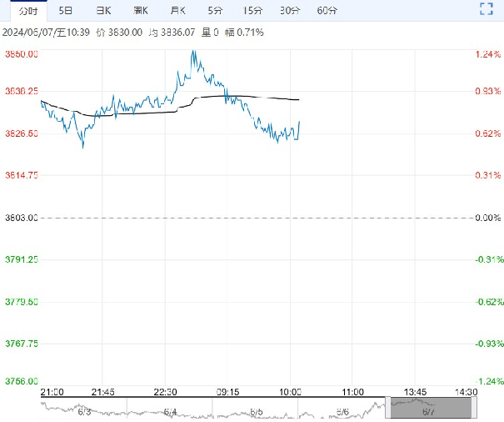Screen dimensions: 504x422
Task: Jump to 6/3 in the overview timeline
Action: [83, 412]
